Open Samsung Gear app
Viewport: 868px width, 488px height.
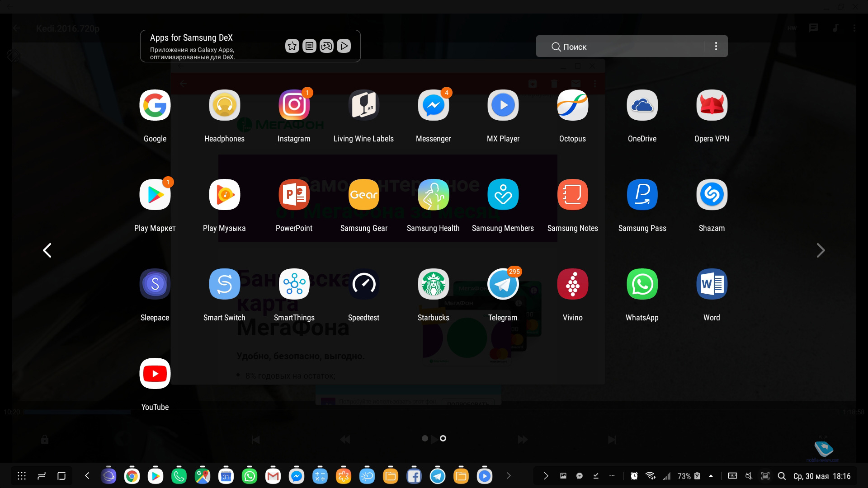tap(363, 195)
